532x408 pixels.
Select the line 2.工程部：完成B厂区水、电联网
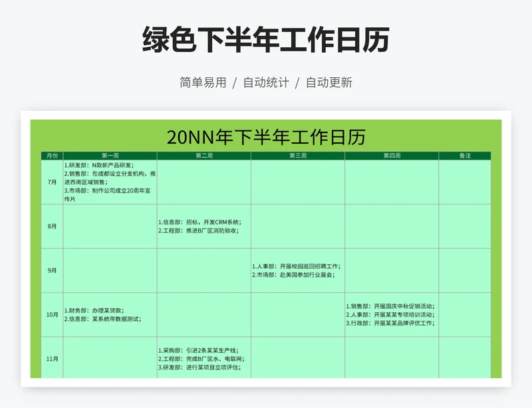(201, 359)
